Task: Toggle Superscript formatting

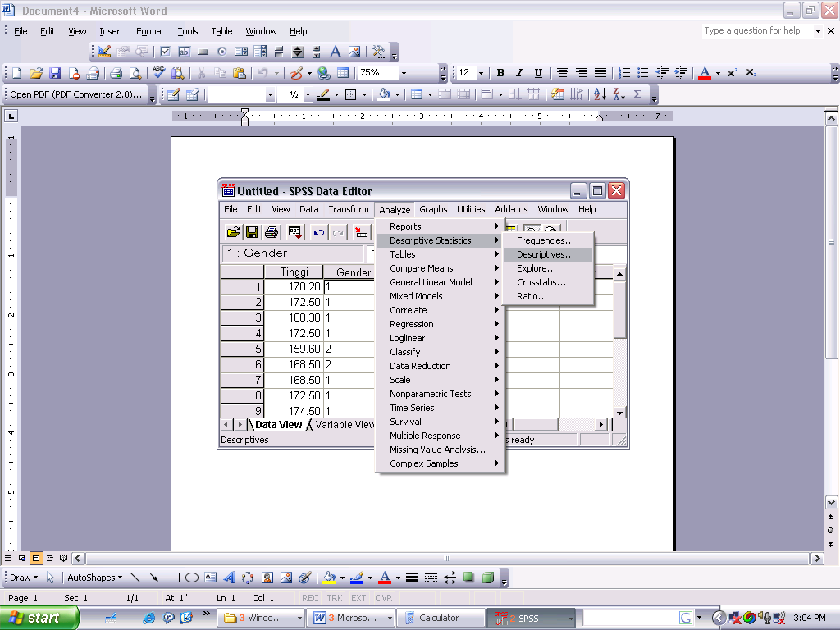Action: click(733, 73)
